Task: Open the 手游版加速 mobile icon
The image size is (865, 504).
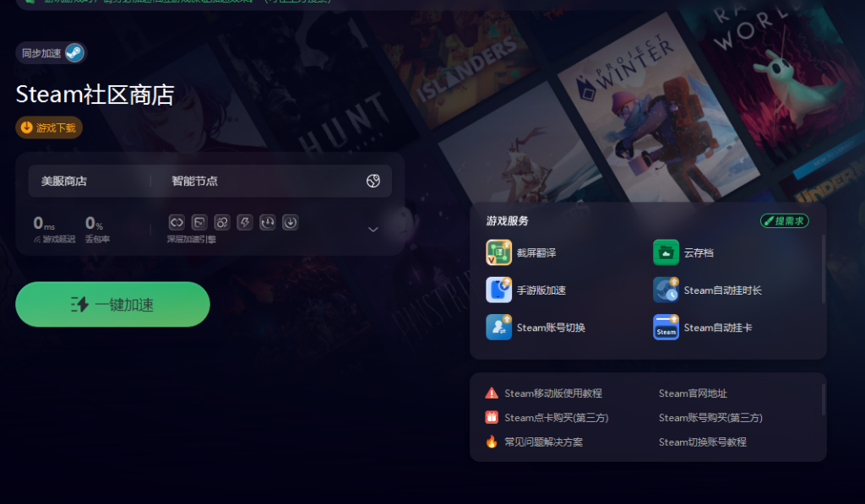Action: coord(498,290)
